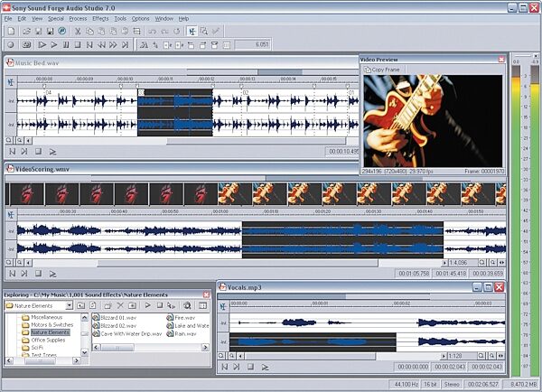Click the Play preview icon in Explorer toolbar
542x392 pixels.
pyautogui.click(x=147, y=305)
